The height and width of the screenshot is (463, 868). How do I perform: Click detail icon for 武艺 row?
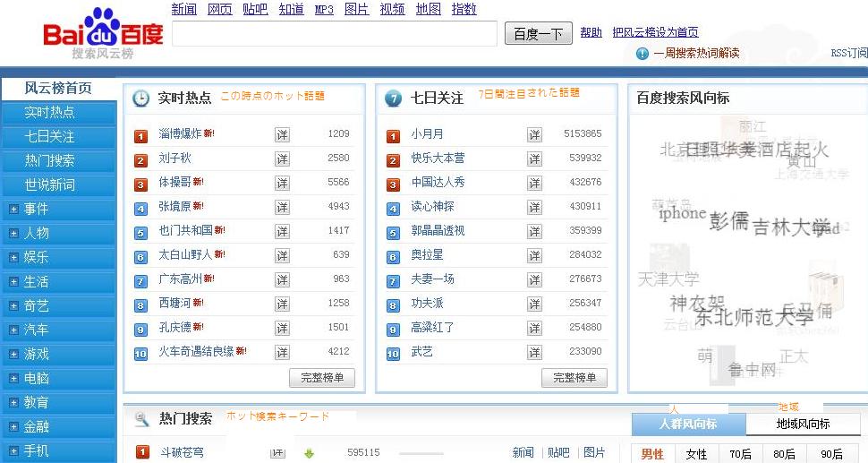click(535, 352)
